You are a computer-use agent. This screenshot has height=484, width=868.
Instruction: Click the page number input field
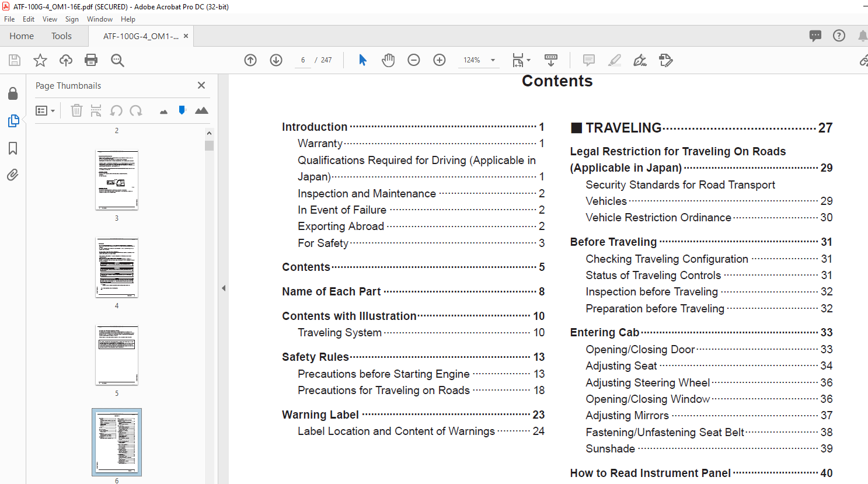[303, 60]
